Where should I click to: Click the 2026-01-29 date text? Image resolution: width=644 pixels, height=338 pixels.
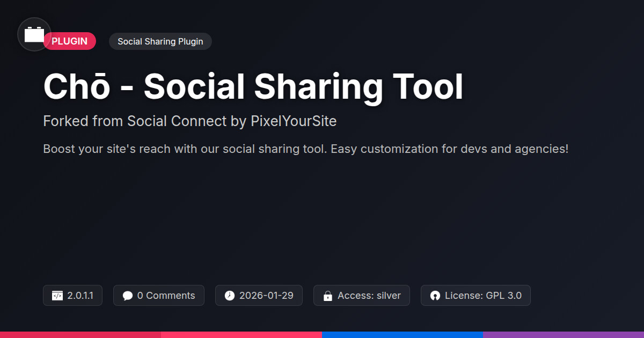click(266, 296)
